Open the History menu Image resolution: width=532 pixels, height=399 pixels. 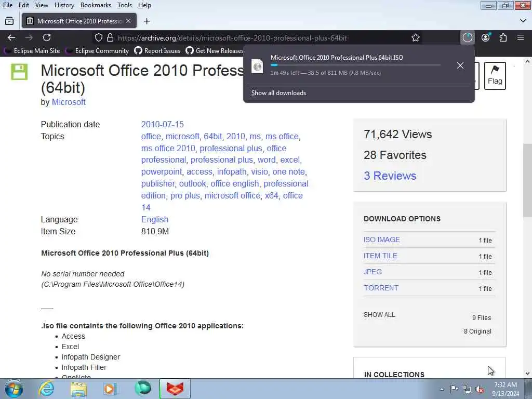click(x=64, y=5)
